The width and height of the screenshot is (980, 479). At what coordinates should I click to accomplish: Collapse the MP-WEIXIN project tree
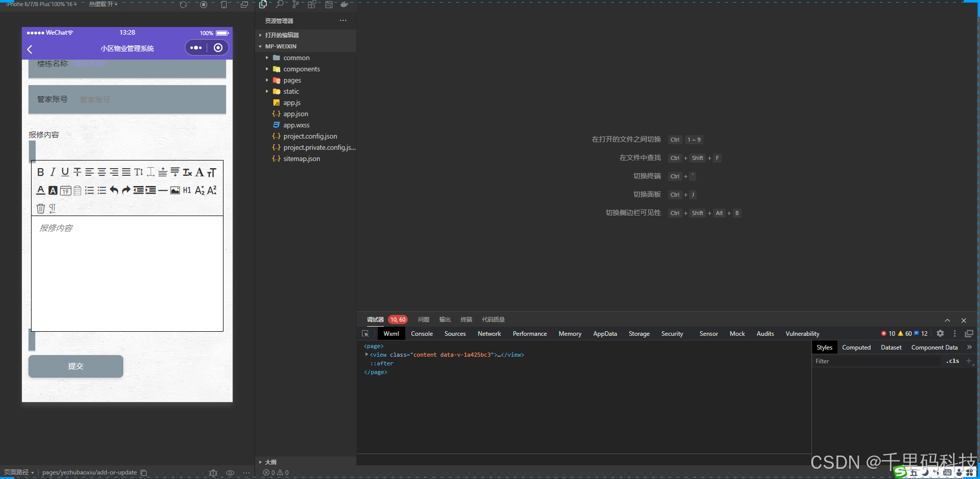point(305,46)
